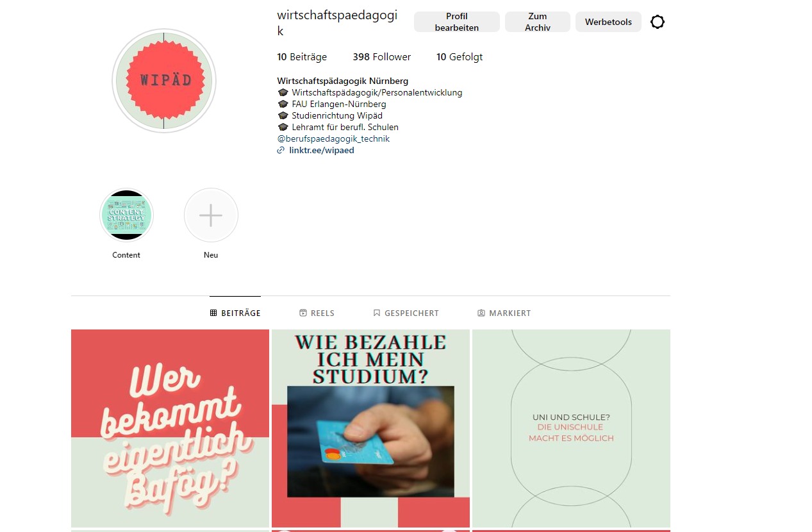812x532 pixels.
Task: Click the Zum Archiv button
Action: tap(538, 22)
